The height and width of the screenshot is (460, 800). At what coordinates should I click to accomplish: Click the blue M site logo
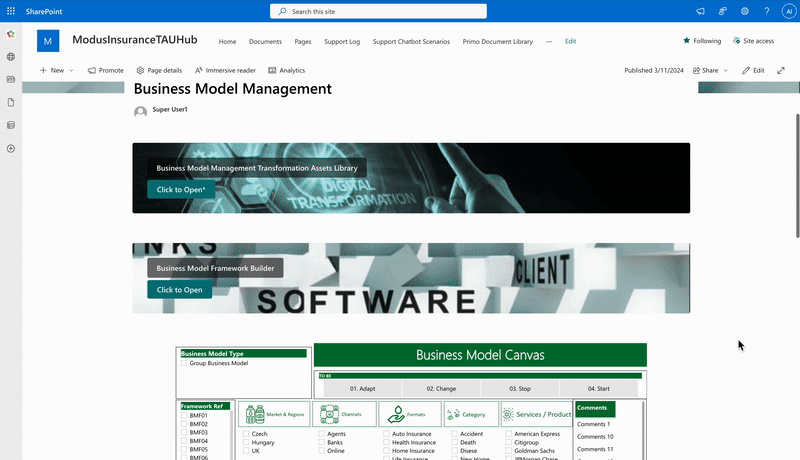(48, 41)
